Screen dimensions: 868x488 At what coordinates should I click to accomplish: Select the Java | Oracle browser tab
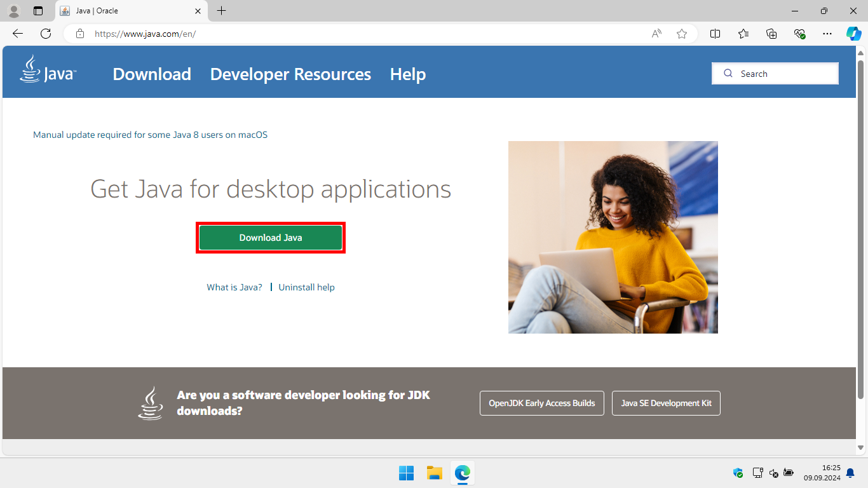point(132,11)
